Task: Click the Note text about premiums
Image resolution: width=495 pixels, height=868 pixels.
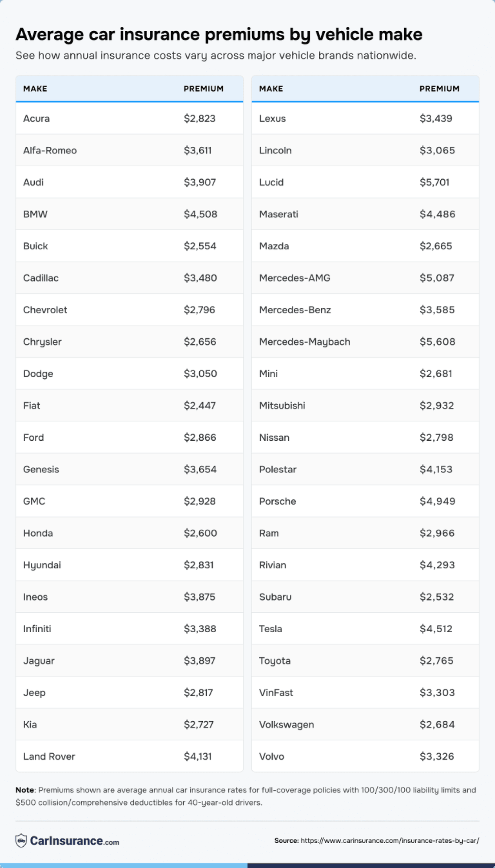Action: 246,796
